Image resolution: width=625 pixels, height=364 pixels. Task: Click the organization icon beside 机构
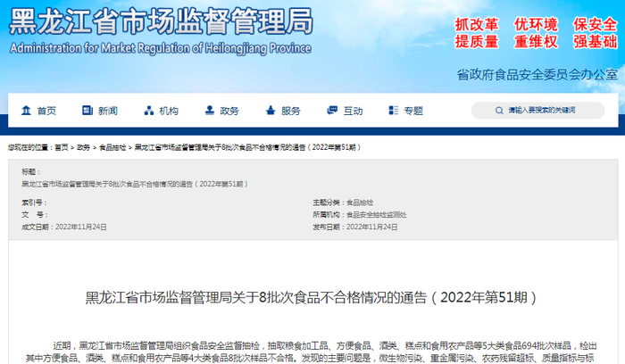click(149, 111)
